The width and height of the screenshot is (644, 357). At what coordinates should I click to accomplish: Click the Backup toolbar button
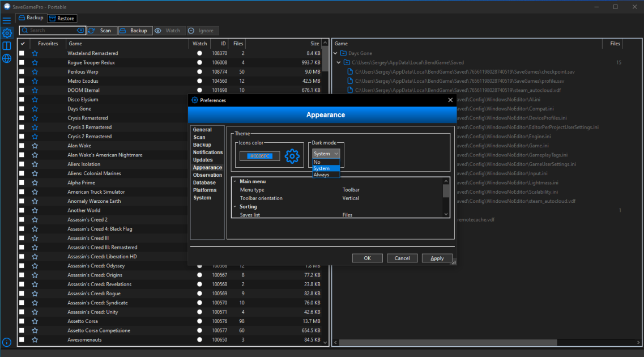tap(135, 31)
